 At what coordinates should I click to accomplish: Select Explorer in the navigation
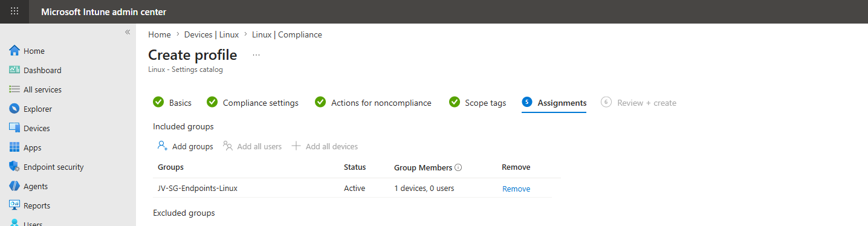pyautogui.click(x=37, y=109)
